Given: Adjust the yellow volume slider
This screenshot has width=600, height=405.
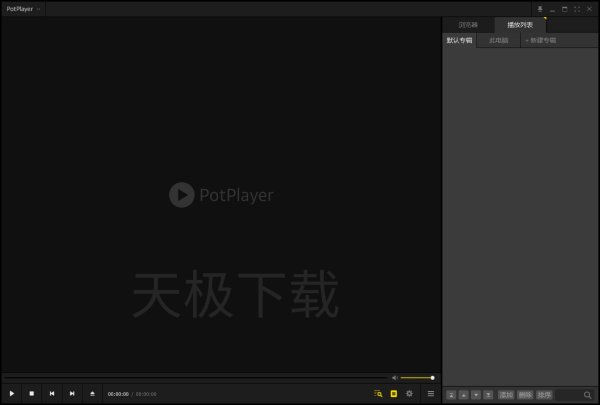Looking at the screenshot, I should tap(417, 378).
